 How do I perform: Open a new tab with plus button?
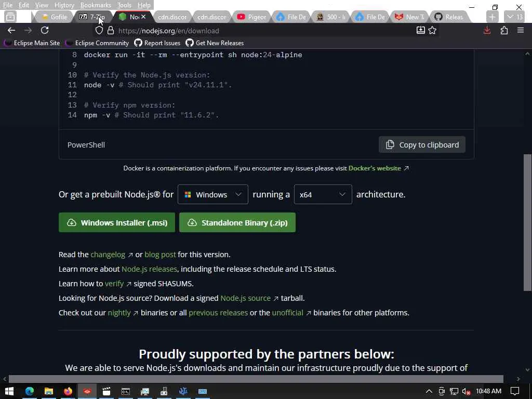click(x=493, y=17)
